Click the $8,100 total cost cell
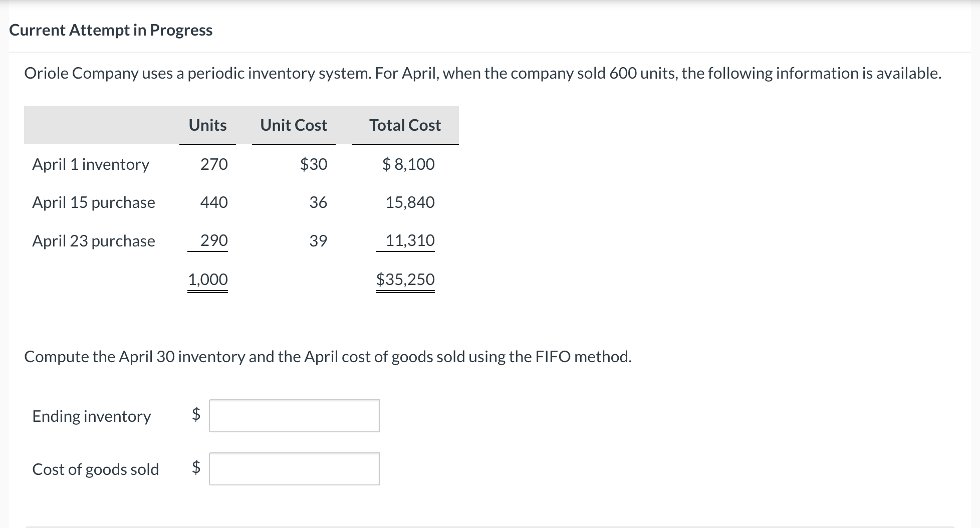This screenshot has width=980, height=528. 408,164
